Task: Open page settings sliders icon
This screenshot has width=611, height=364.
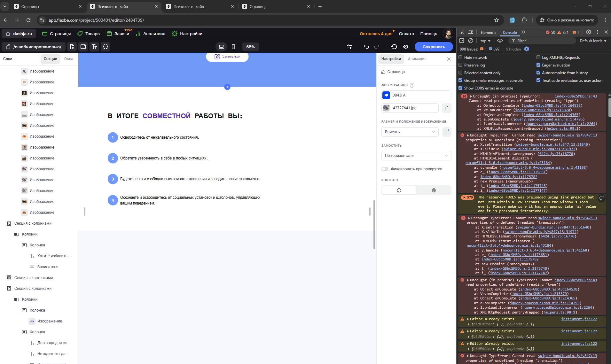Action: 349,47
